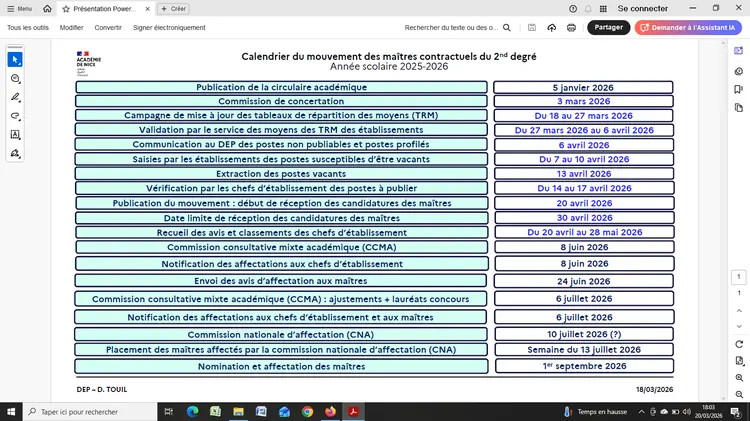Print the document
Viewport: 750px width, 421px height.
tap(571, 28)
